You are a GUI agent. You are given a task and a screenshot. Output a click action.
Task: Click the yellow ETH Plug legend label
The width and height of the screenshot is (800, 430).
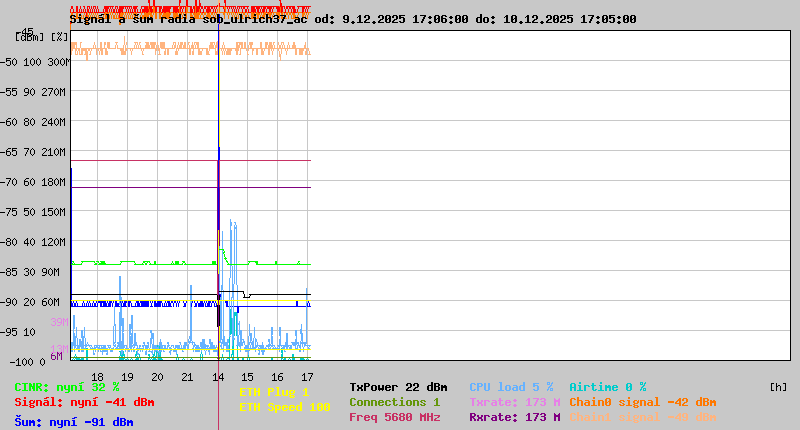[274, 392]
